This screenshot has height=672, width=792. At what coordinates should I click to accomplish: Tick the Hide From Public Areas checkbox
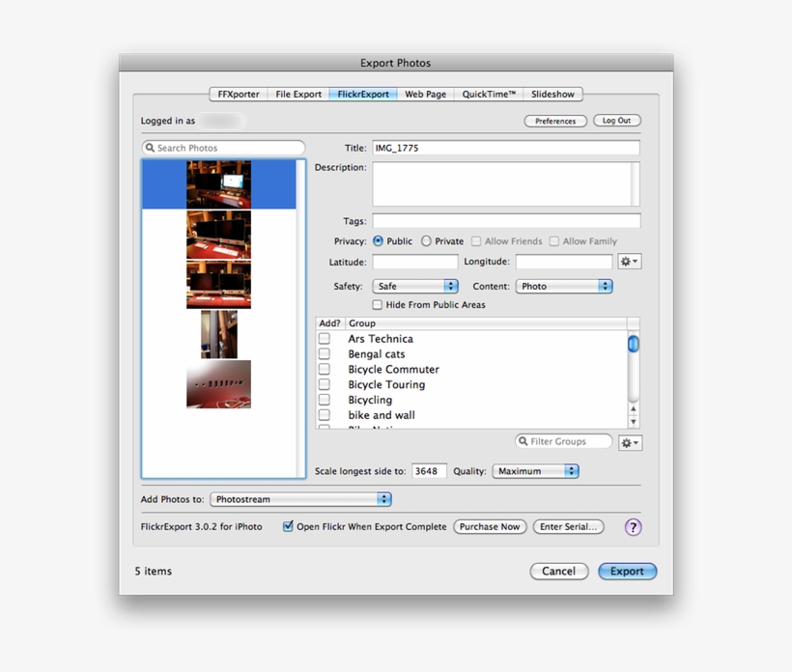(378, 304)
